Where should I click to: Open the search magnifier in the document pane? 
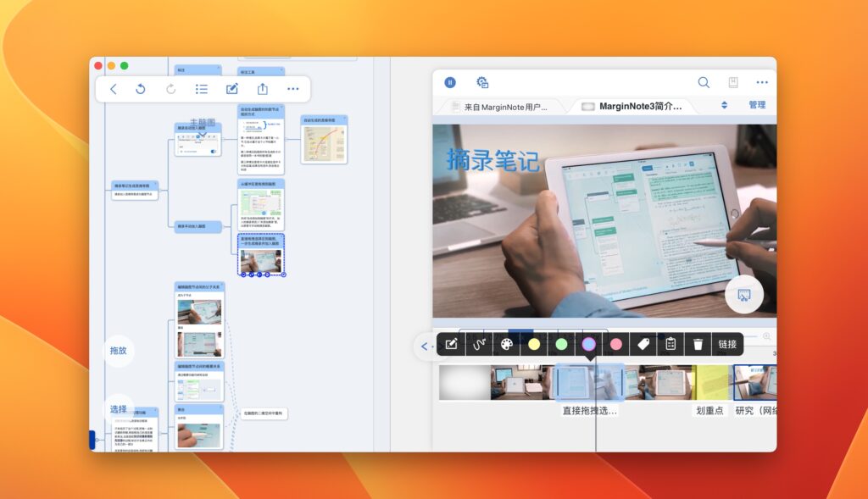click(704, 82)
